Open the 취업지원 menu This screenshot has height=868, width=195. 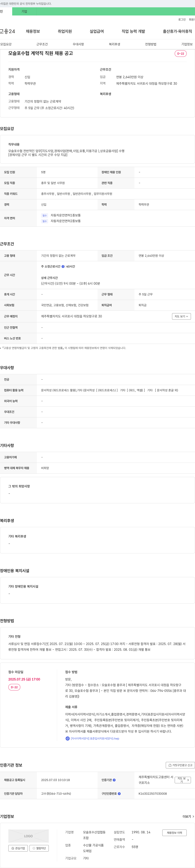click(65, 31)
